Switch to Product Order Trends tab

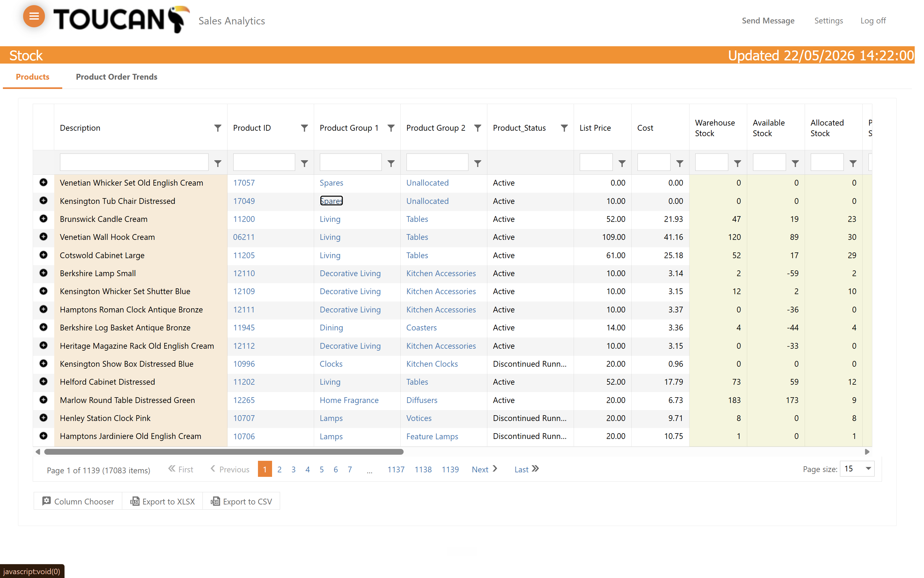click(116, 77)
